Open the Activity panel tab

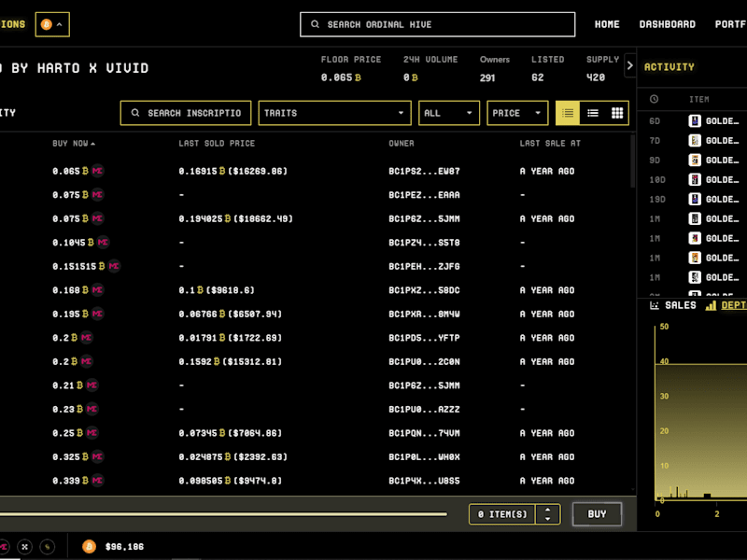coord(669,67)
